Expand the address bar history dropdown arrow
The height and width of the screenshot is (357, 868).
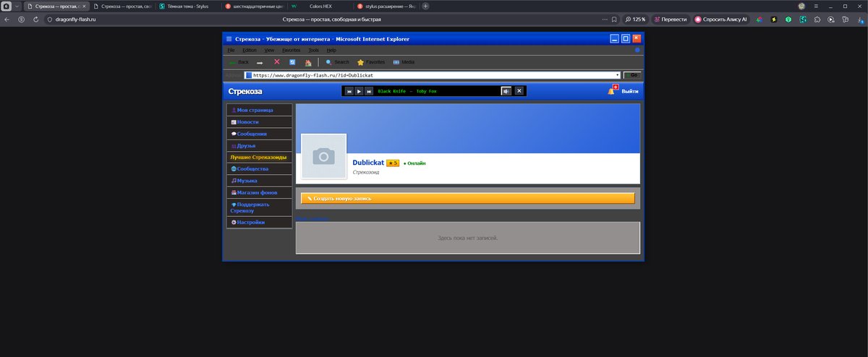(x=617, y=75)
